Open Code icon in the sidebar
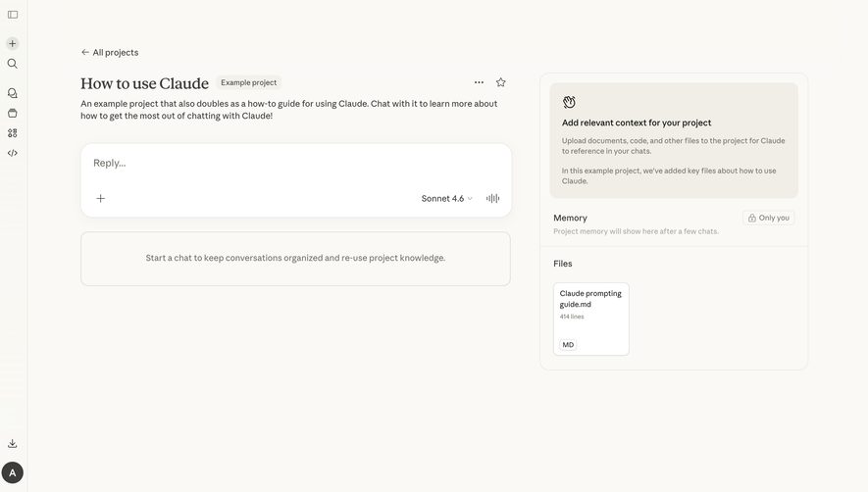Image resolution: width=868 pixels, height=492 pixels. (x=12, y=153)
